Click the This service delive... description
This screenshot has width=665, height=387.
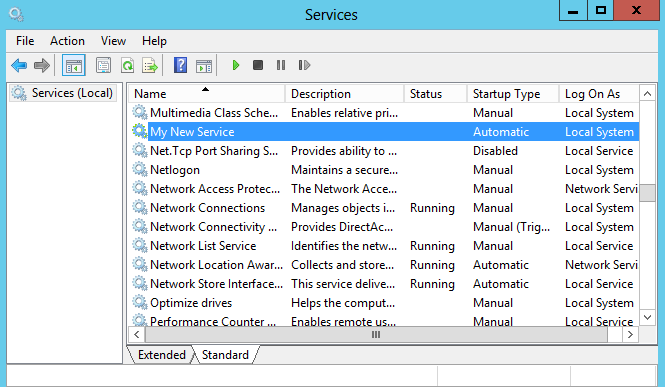coord(343,284)
